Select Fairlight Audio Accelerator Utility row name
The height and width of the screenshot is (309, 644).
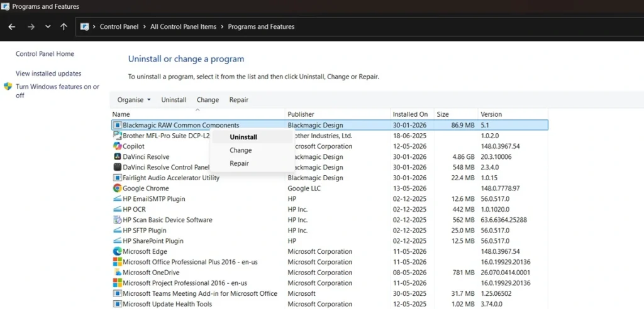coord(171,178)
